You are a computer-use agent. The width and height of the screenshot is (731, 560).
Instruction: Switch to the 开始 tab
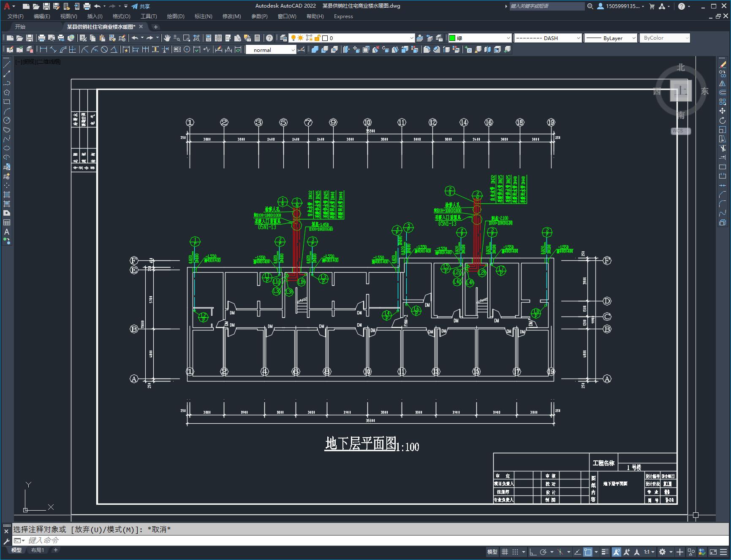(x=20, y=27)
